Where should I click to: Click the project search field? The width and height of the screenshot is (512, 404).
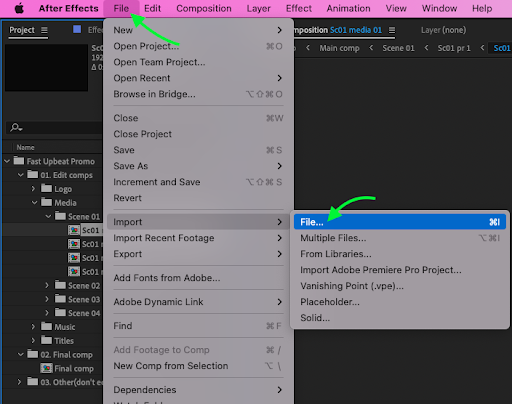[x=54, y=128]
